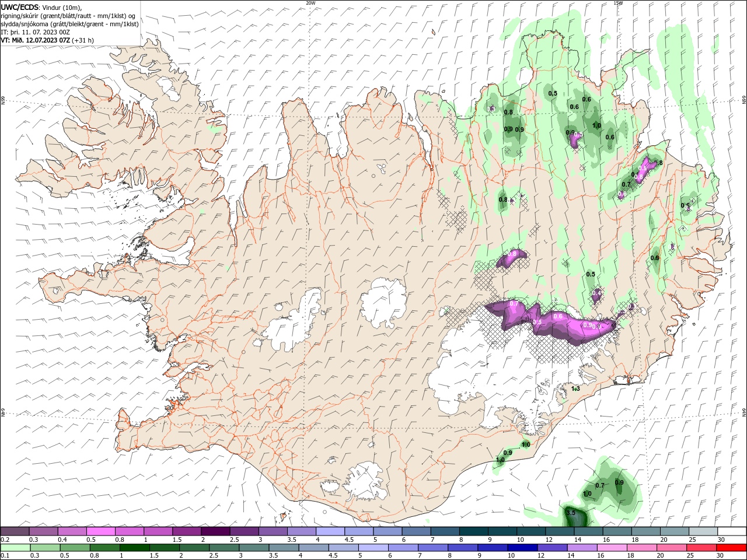
Task: Select the light pink 16–18 rain swatch
Action: point(612,548)
